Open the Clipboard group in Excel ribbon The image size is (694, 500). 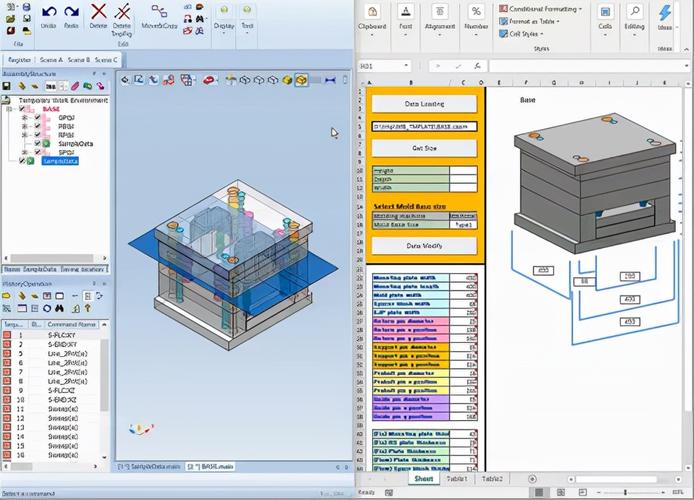pyautogui.click(x=372, y=19)
